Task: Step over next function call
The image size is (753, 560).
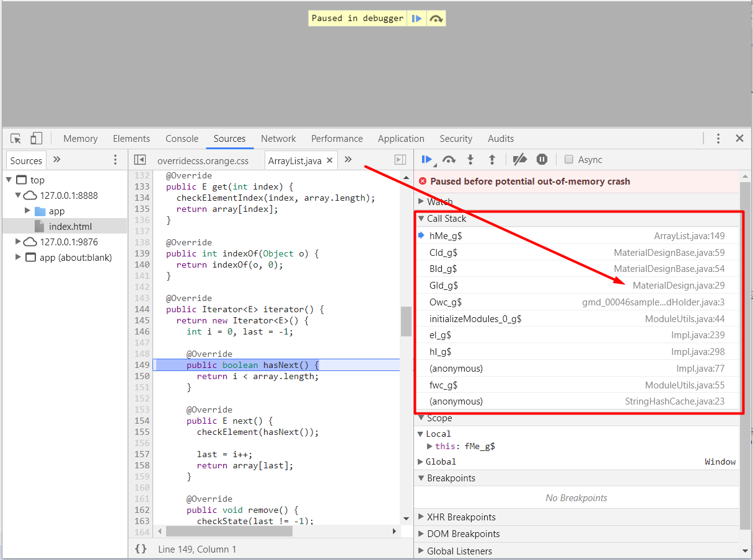Action: [x=449, y=160]
